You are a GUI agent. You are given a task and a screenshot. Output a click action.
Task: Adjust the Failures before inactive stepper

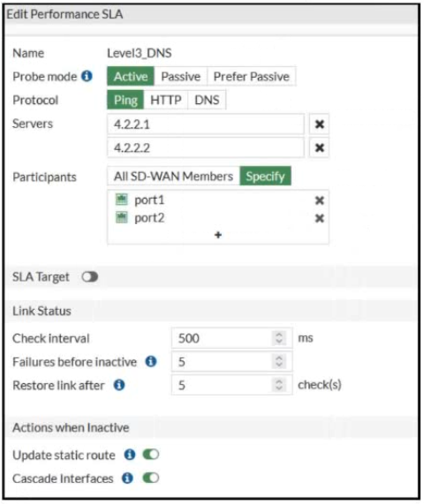click(279, 361)
